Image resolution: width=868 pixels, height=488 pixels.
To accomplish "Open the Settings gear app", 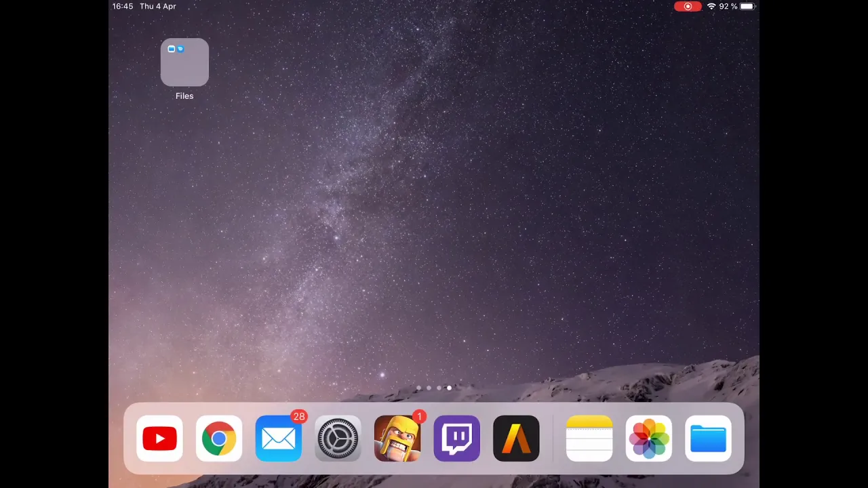I will coord(338,439).
